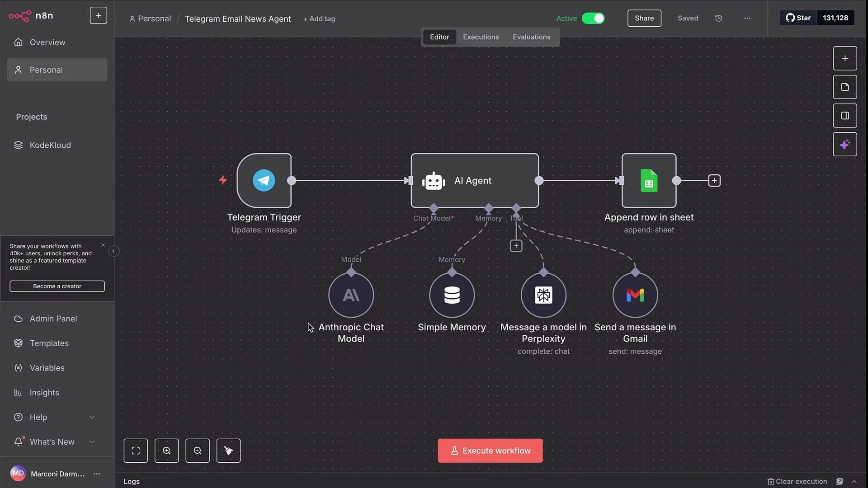Screen dimensions: 868x488
Task: Click the workflow name Telegram Email News Agent
Action: (x=238, y=19)
